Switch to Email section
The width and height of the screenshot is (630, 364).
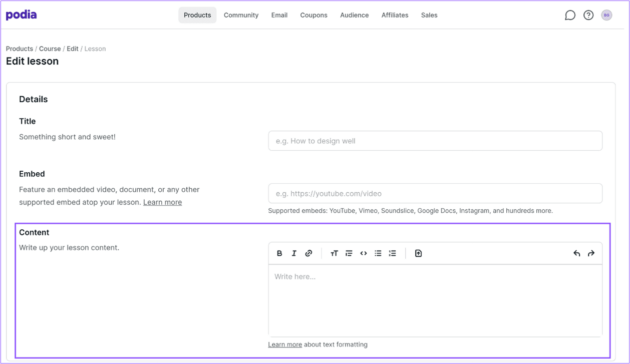pos(279,15)
